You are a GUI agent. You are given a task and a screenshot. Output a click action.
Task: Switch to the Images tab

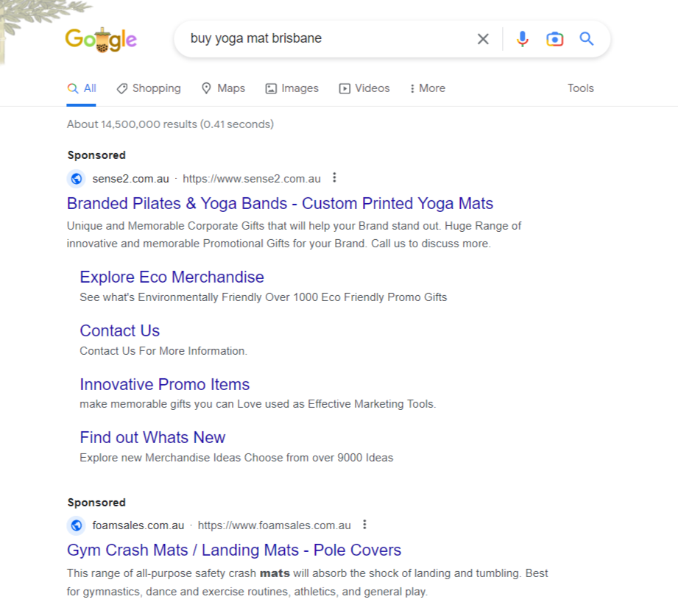[292, 88]
